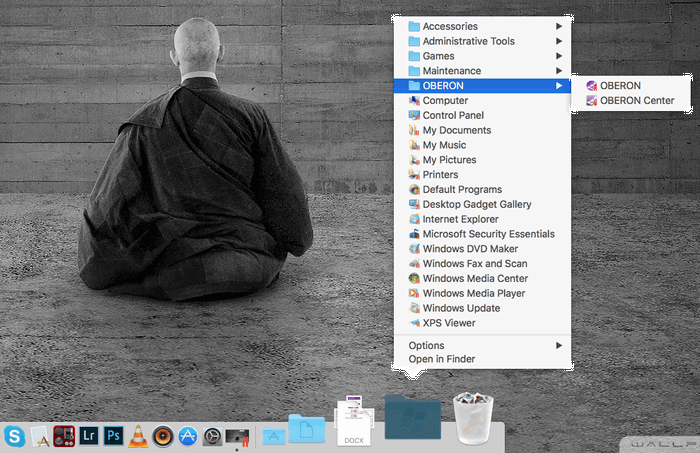Open the App Store dock icon
This screenshot has width=700, height=453.
click(x=187, y=436)
